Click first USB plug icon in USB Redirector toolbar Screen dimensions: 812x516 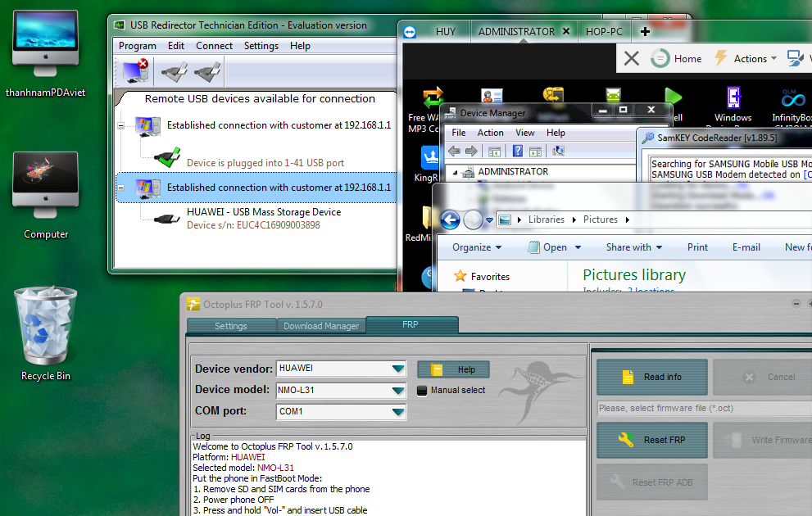(174, 72)
